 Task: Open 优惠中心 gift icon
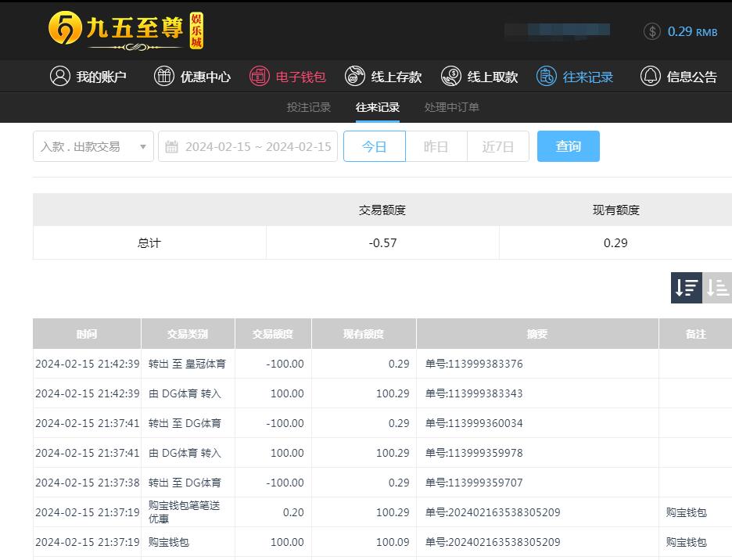pyautogui.click(x=163, y=76)
